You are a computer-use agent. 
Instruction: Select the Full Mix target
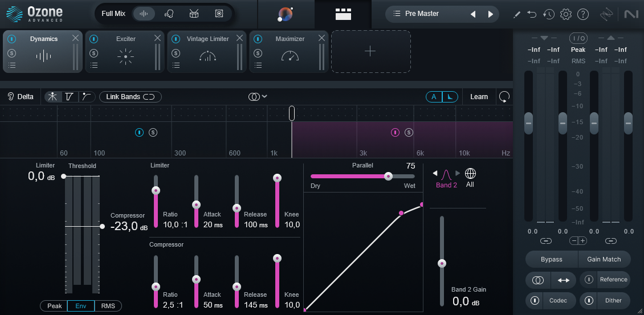(x=113, y=14)
